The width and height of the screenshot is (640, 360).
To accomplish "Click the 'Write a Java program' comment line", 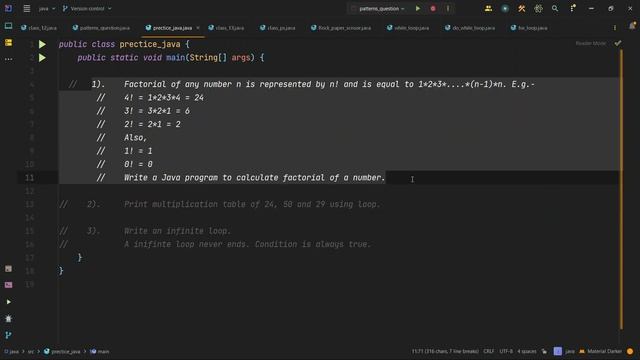I will tap(255, 178).
